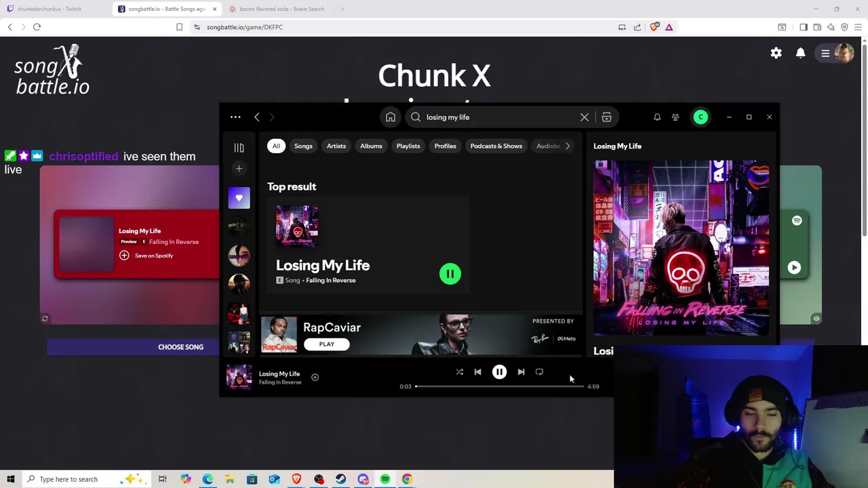Toggle repeat in Spotify player
This screenshot has height=488, width=868.
pyautogui.click(x=539, y=372)
